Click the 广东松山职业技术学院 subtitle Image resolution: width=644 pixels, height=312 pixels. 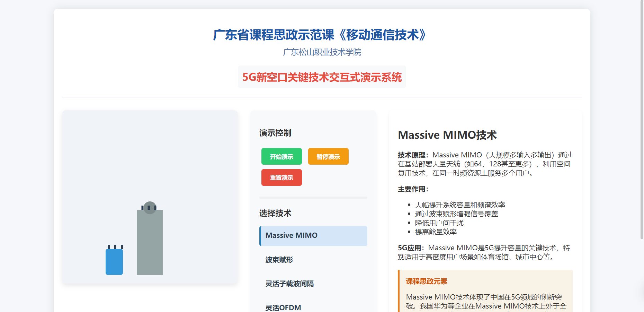[322, 52]
